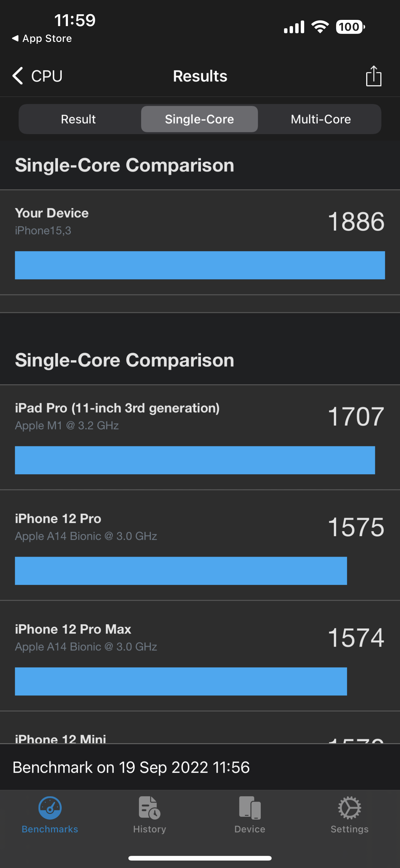Image resolution: width=400 pixels, height=868 pixels.
Task: Tap the Your Device 1886 score
Action: click(356, 222)
